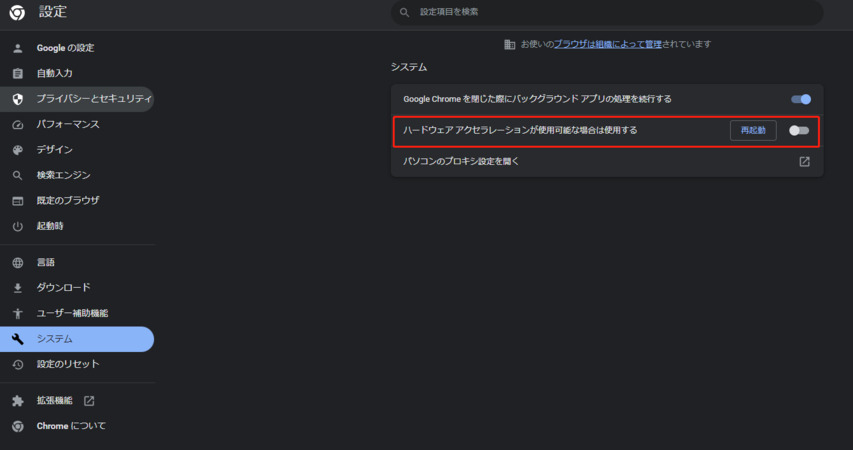The width and height of the screenshot is (853, 450).
Task: Click the magnifier icon beside 検索エンジン
Action: pyautogui.click(x=17, y=175)
